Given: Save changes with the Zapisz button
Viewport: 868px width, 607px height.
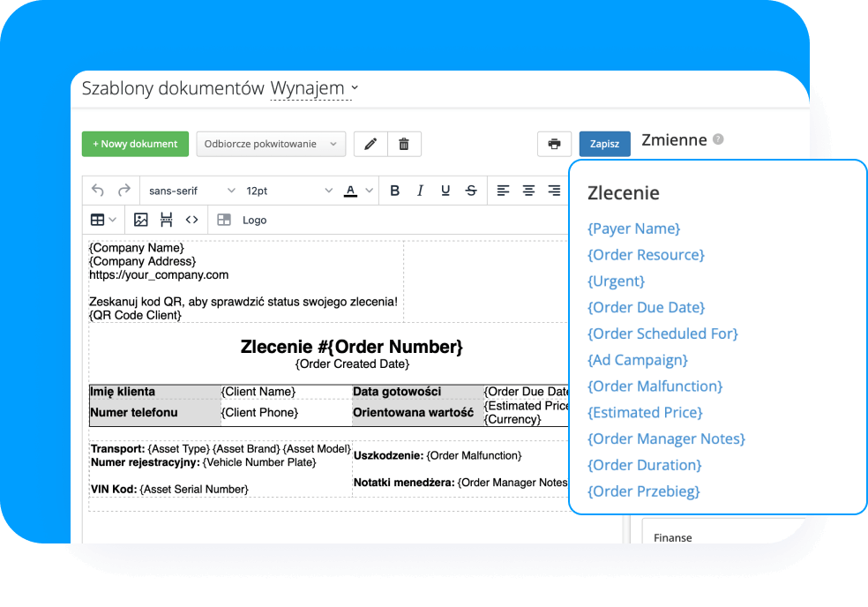Looking at the screenshot, I should point(604,143).
